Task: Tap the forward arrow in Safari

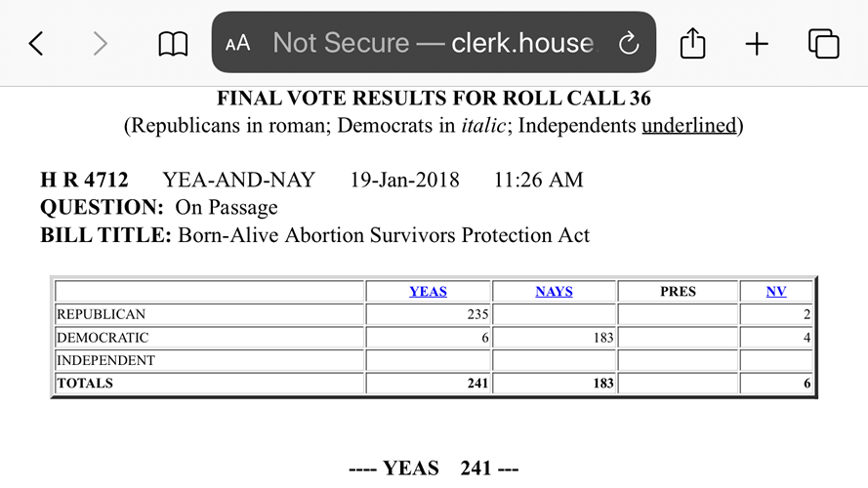Action: click(x=100, y=43)
